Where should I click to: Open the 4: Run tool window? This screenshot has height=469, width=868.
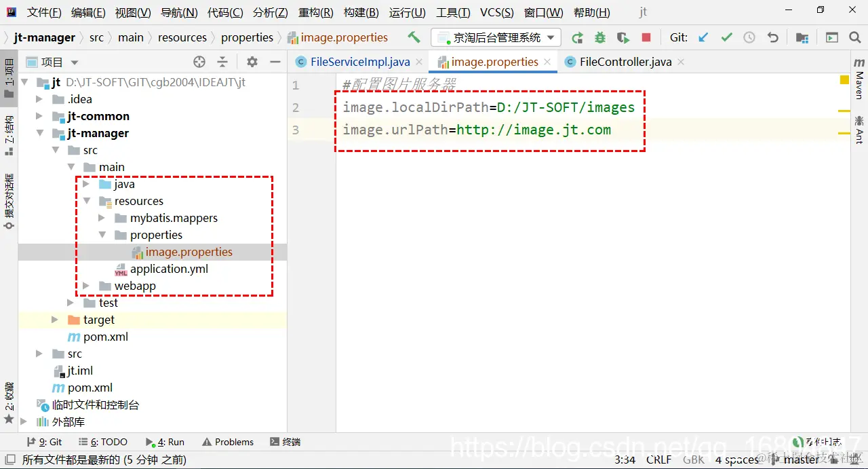164,442
